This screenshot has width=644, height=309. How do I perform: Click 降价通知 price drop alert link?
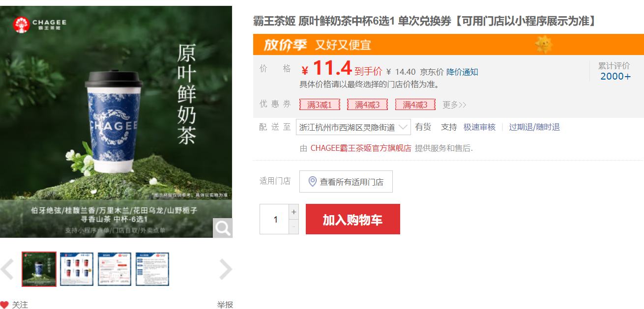[462, 72]
